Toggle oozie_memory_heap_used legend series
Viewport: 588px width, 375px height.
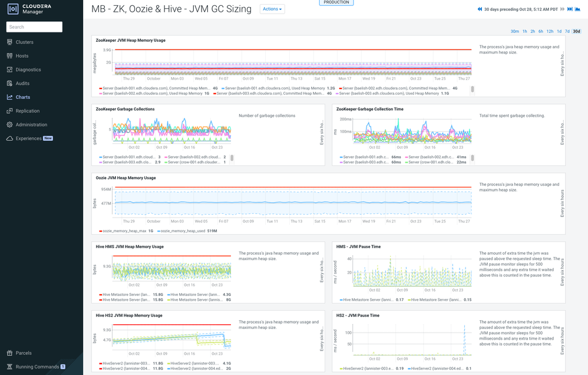[x=187, y=231]
